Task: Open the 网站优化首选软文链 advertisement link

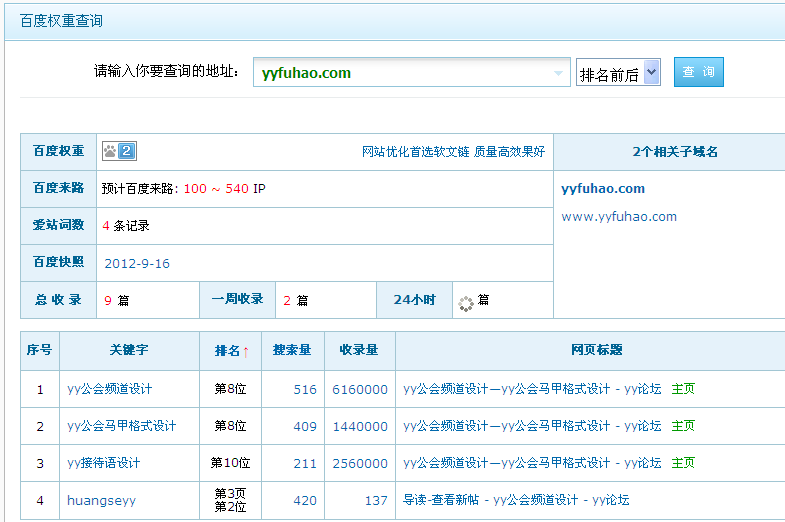Action: pyautogui.click(x=453, y=152)
